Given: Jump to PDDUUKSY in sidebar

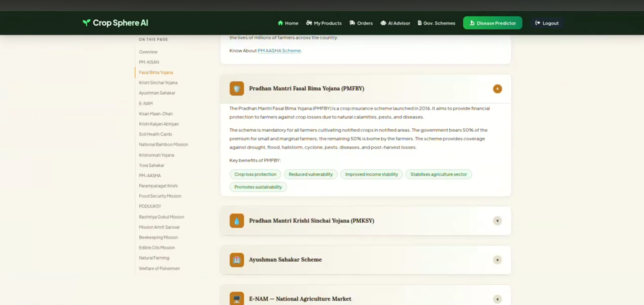Looking at the screenshot, I should click(x=150, y=206).
